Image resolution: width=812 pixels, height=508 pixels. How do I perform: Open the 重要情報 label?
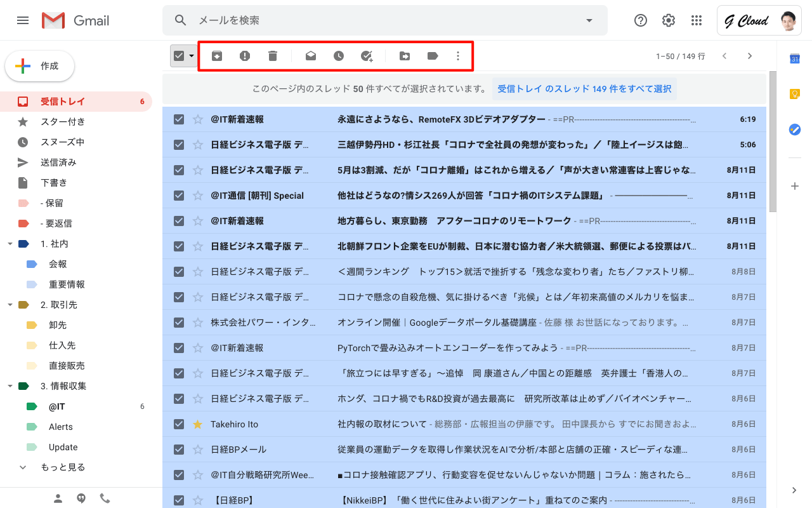pyautogui.click(x=76, y=284)
